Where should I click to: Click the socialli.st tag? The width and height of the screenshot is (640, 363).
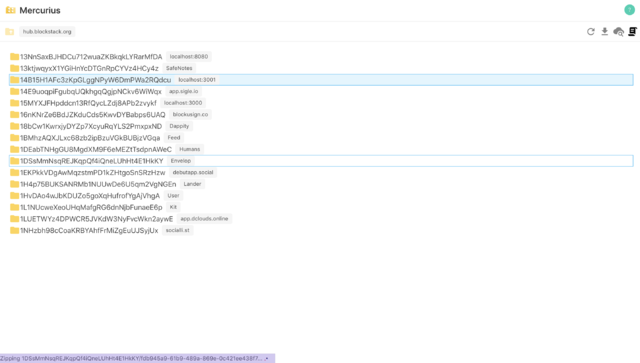[178, 230]
